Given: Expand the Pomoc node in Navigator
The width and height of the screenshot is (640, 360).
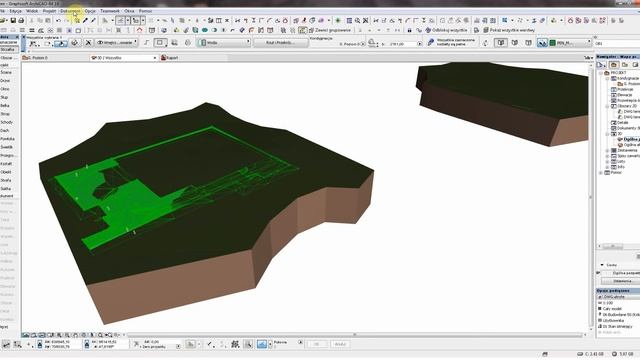Looking at the screenshot, I should pyautogui.click(x=601, y=173).
